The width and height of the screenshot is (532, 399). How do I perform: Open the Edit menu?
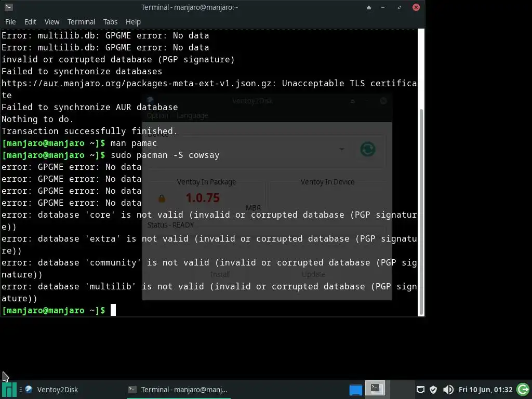pos(30,22)
